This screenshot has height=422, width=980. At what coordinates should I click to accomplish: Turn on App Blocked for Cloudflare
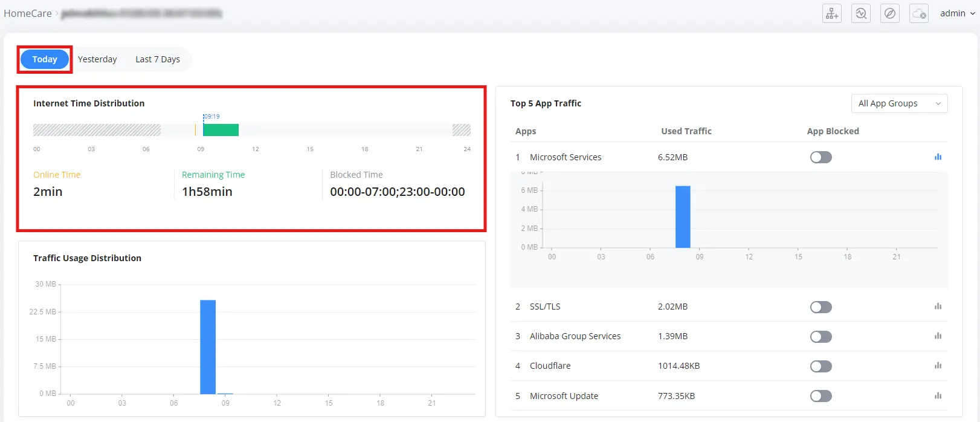(x=820, y=366)
